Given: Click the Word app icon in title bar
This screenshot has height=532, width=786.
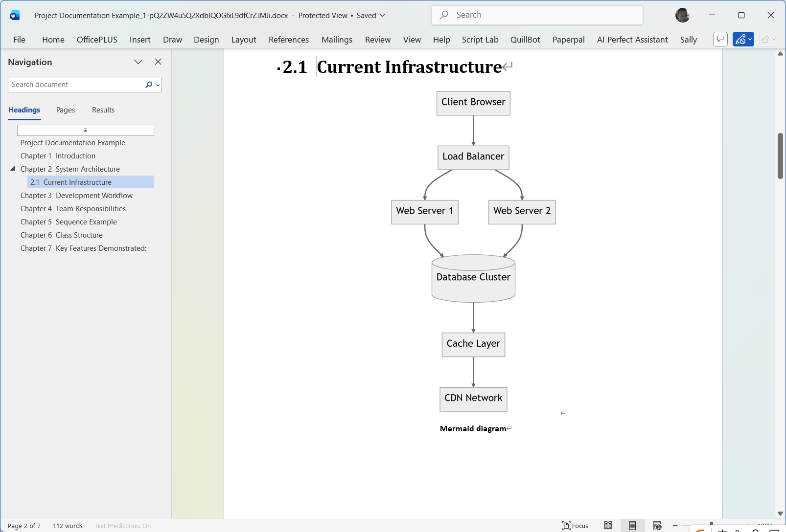Looking at the screenshot, I should coord(15,16).
